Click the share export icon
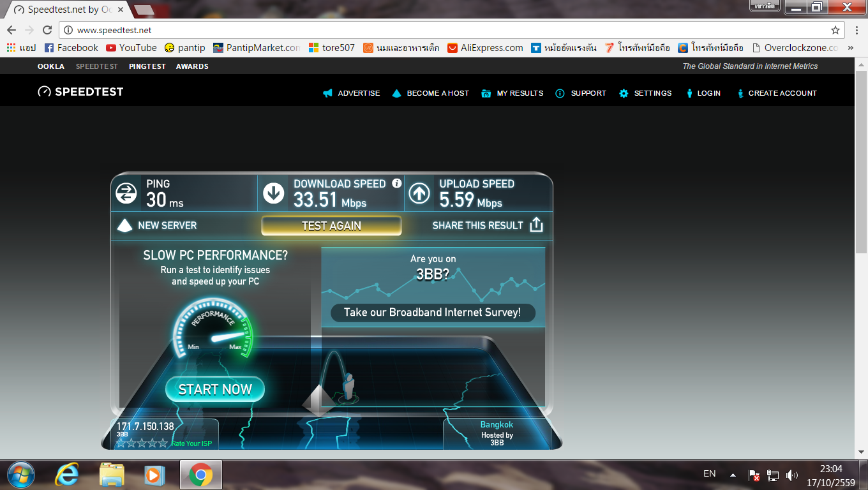 [536, 225]
